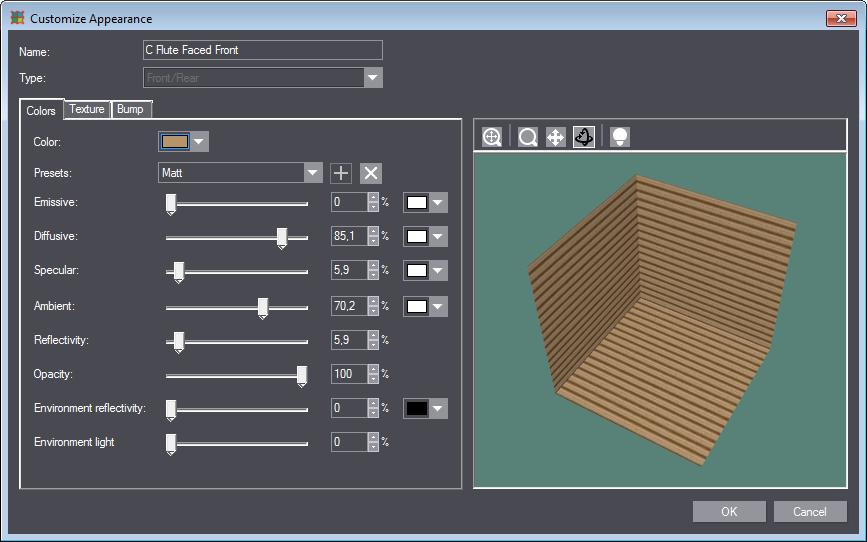Activate the pan arrows tool

[x=556, y=137]
